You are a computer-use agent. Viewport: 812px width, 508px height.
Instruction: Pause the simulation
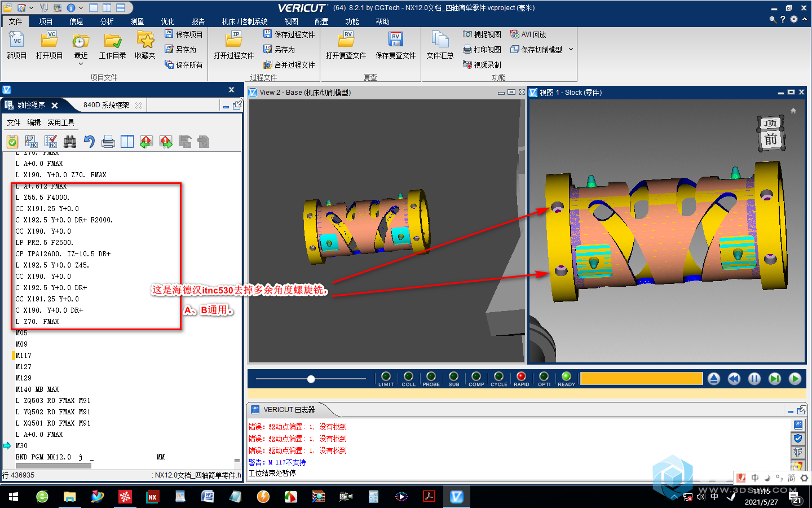coord(754,379)
